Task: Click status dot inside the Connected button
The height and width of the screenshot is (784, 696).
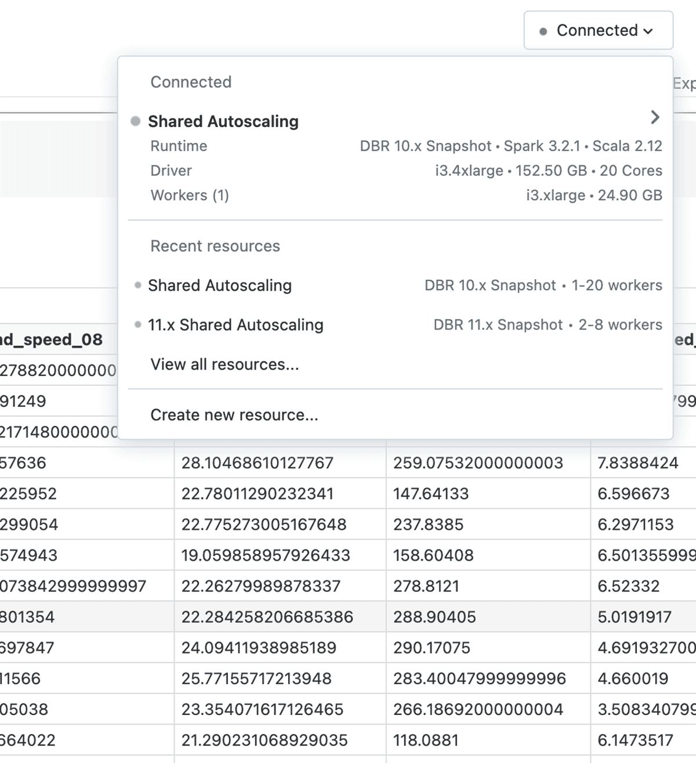Action: point(543,31)
